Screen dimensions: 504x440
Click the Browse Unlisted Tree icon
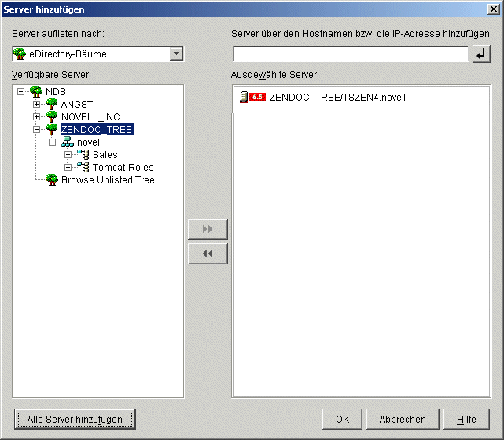52,179
